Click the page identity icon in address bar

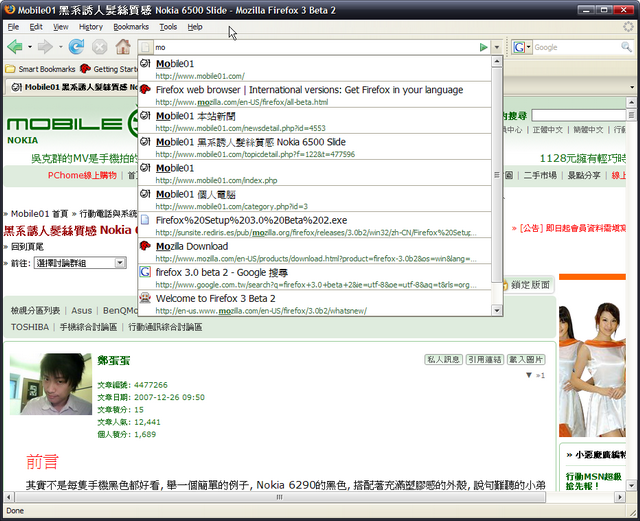click(x=147, y=47)
